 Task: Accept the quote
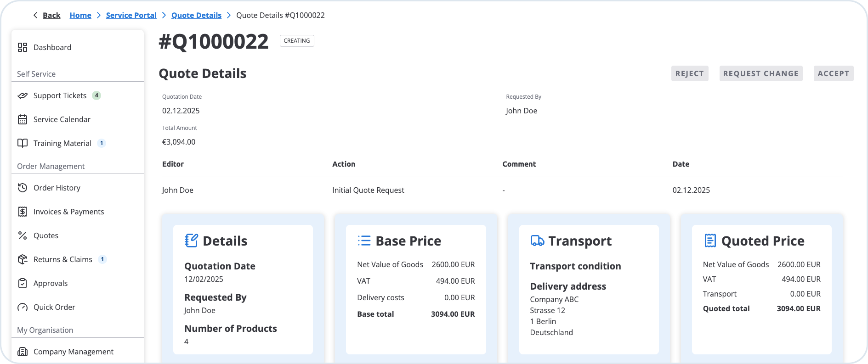click(x=833, y=73)
